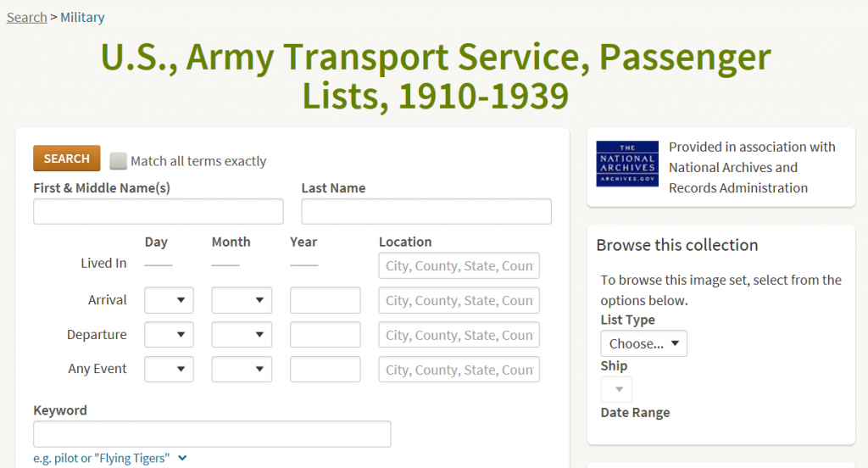Viewport: 868px width, 468px height.
Task: Click the Arrival year field
Action: [x=325, y=300]
